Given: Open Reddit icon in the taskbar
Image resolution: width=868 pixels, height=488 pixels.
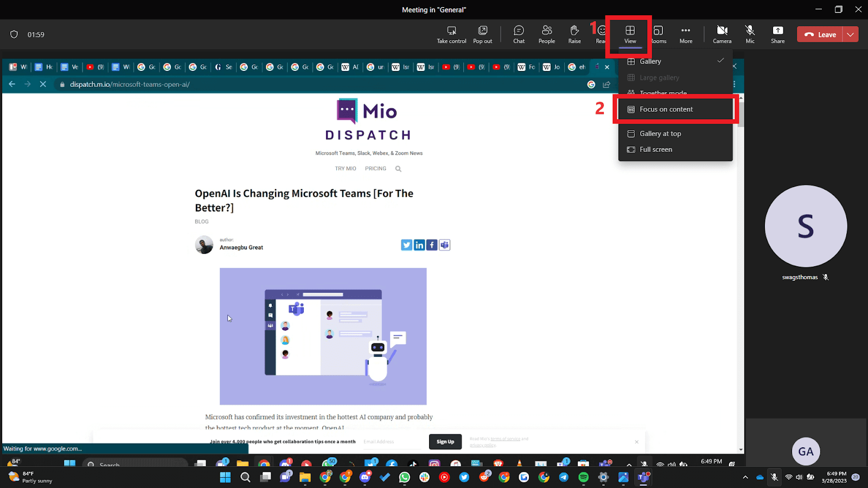Looking at the screenshot, I should coord(484,477).
